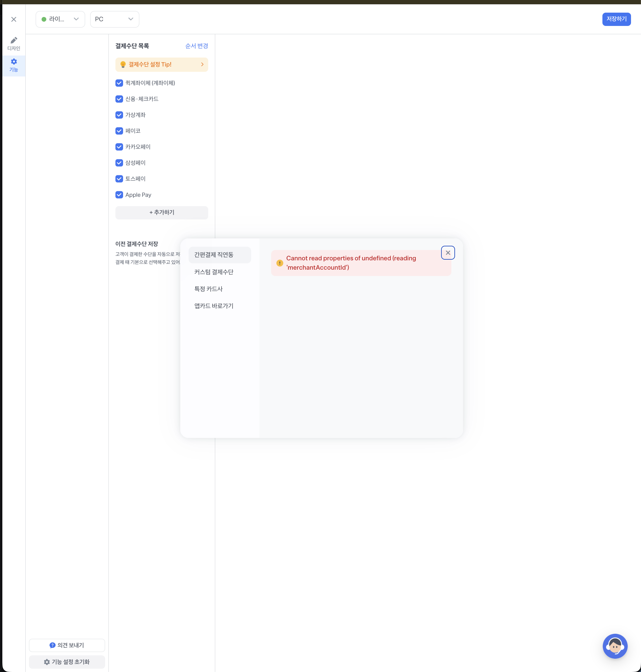Select the 커스텀 결제수단 tab

(x=214, y=272)
